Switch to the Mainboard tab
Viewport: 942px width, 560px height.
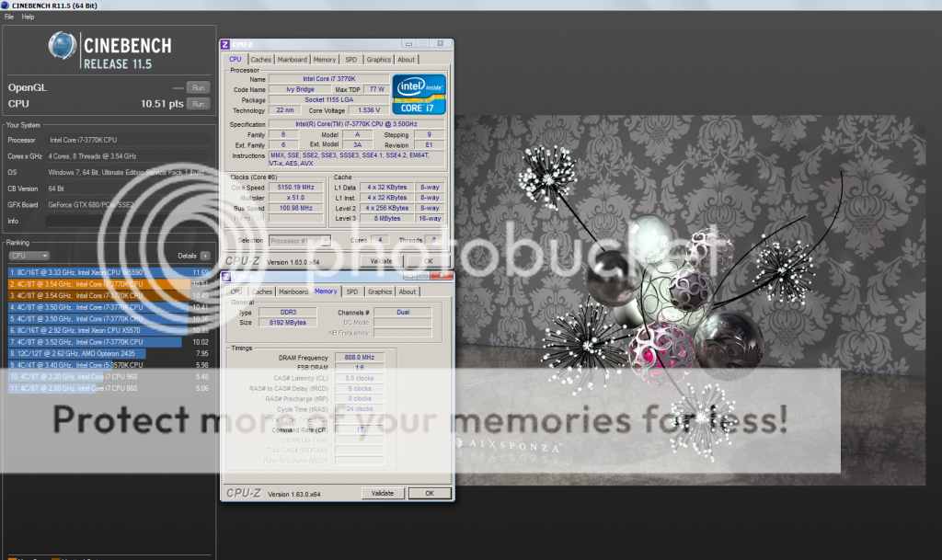292,58
